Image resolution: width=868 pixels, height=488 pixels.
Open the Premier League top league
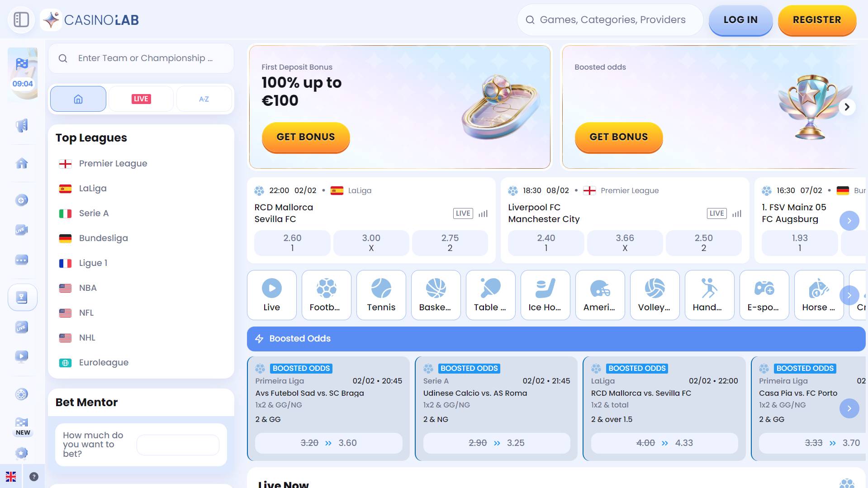click(x=113, y=163)
